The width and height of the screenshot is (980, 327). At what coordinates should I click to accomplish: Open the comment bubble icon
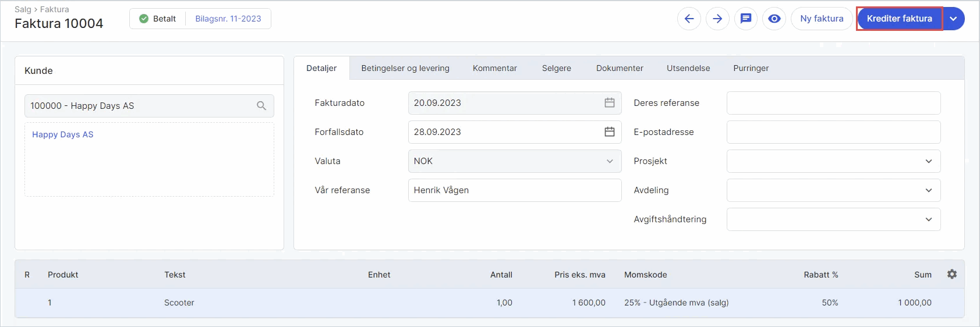[746, 19]
